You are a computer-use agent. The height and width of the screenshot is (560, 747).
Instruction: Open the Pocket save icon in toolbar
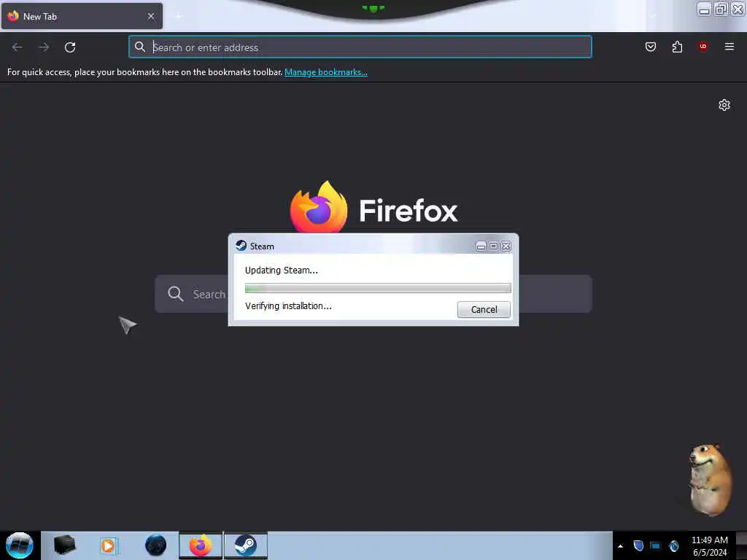coord(650,47)
